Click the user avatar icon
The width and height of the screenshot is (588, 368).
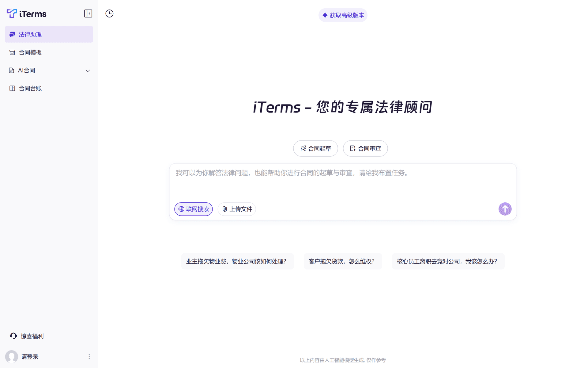tap(12, 357)
